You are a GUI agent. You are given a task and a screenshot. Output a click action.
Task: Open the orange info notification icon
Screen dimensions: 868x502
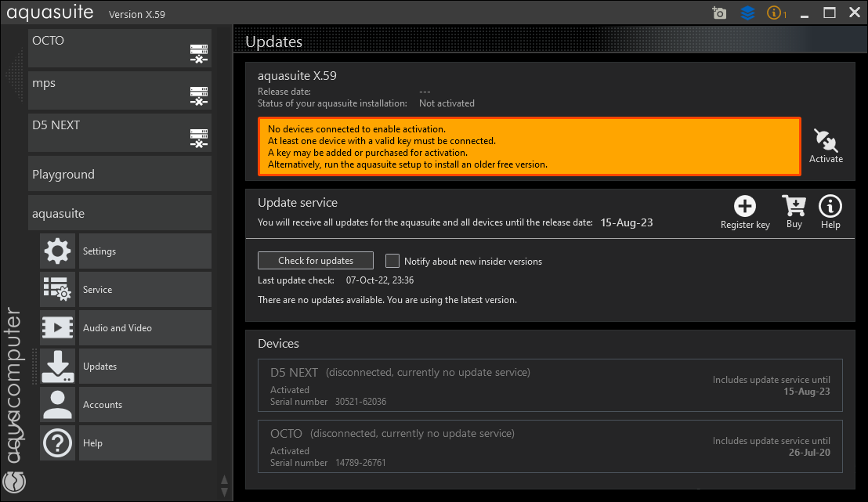pyautogui.click(x=776, y=13)
